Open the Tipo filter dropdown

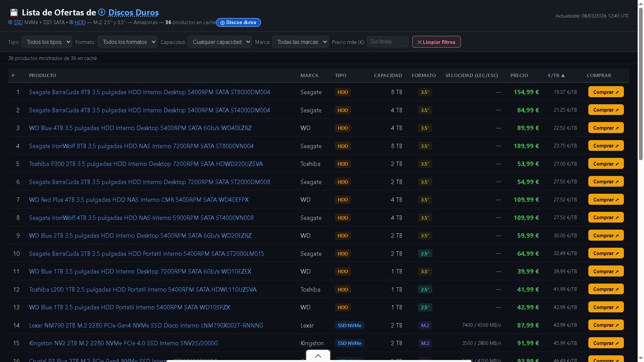tap(47, 42)
